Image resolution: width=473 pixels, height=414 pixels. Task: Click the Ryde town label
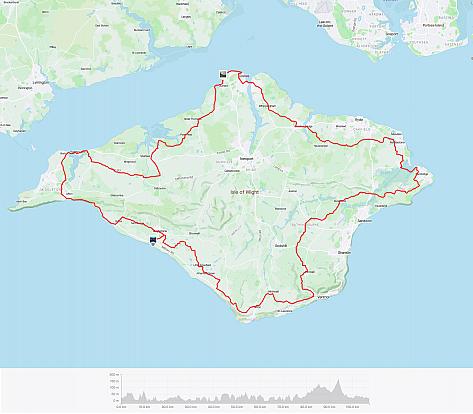(x=359, y=119)
